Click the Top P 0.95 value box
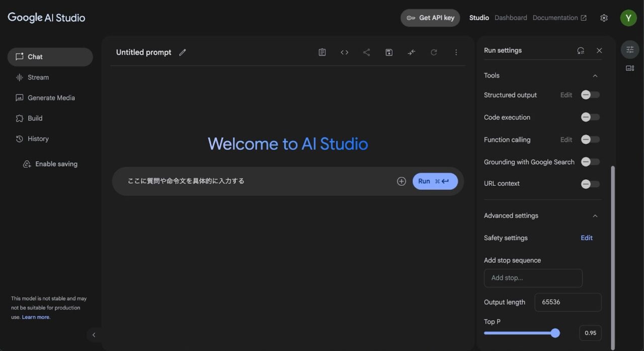Screen dimensions: 644x351 pos(590,333)
